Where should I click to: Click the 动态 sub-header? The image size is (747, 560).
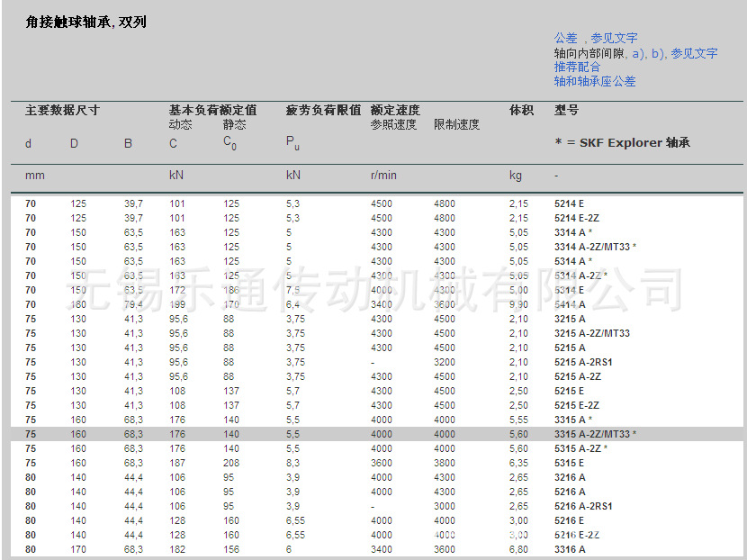pos(181,125)
